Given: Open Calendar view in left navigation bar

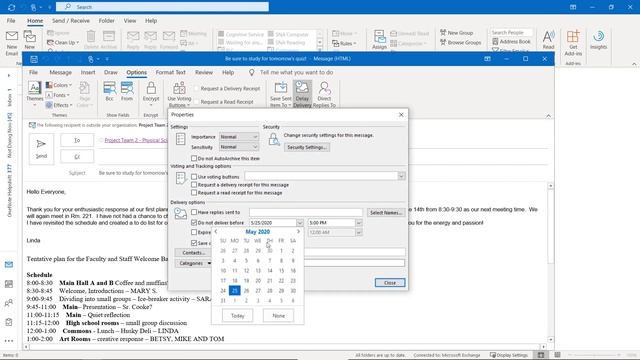Looking at the screenshot, I should pos(9,284).
